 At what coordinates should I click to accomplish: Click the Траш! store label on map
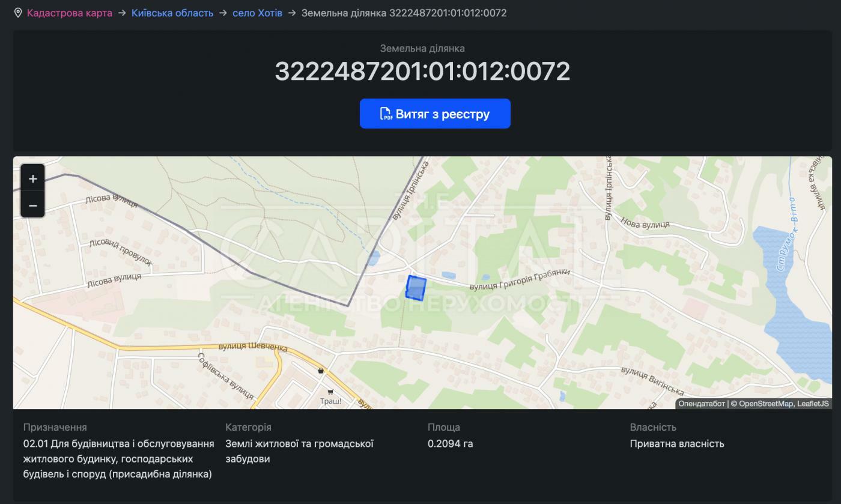[330, 401]
